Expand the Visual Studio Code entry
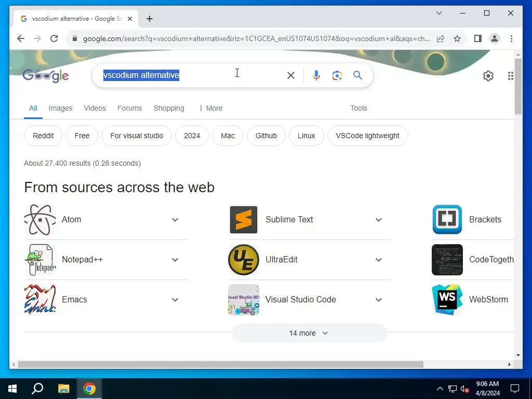532x399 pixels. coord(379,300)
